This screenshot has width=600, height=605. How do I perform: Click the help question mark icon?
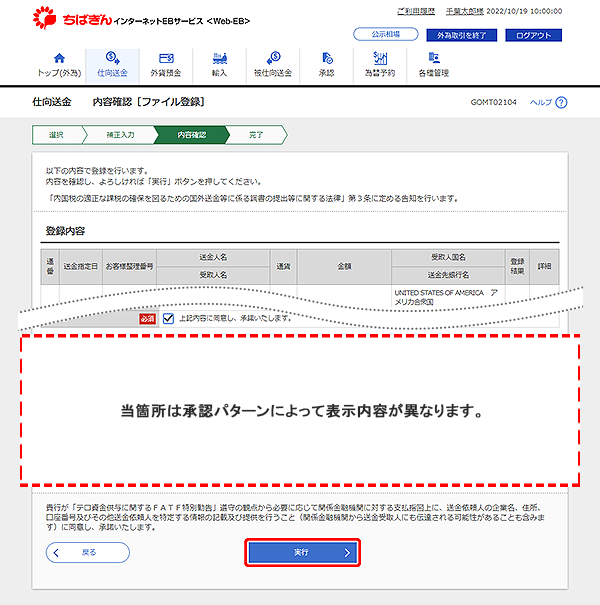(562, 103)
